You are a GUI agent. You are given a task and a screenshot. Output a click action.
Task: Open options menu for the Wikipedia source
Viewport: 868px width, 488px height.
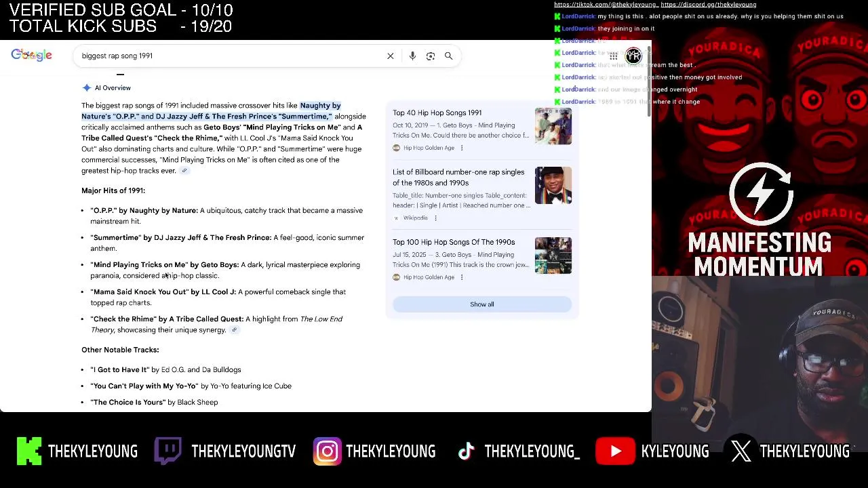(435, 218)
